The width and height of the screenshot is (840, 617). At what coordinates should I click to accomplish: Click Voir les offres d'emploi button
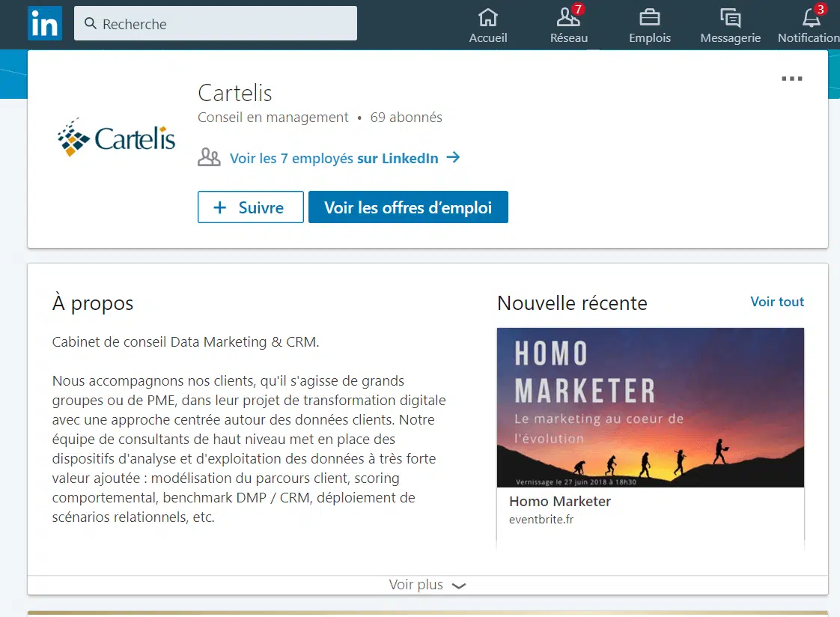point(408,207)
